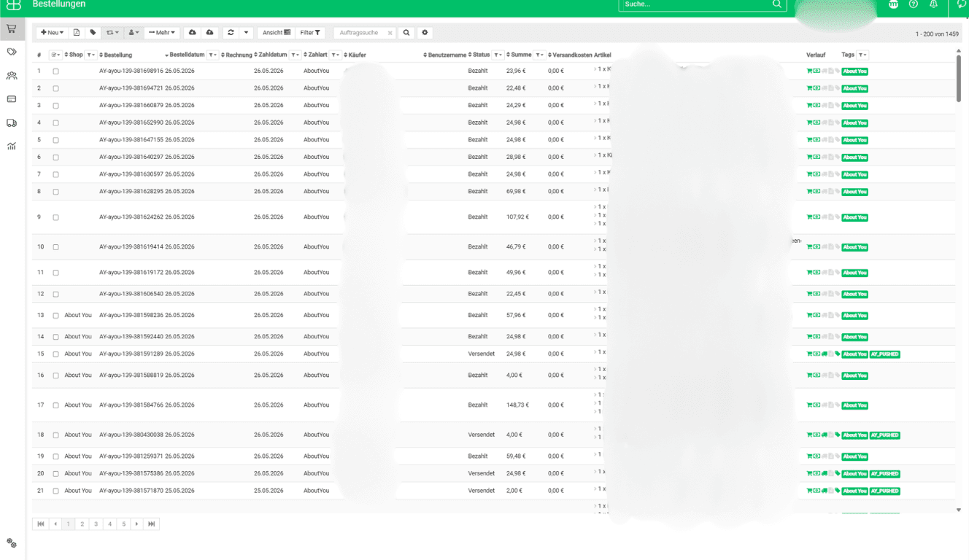Viewport: 969px width, 560px height.
Task: Check order AY-ayou-139-381606540 checkbox
Action: coord(55,294)
